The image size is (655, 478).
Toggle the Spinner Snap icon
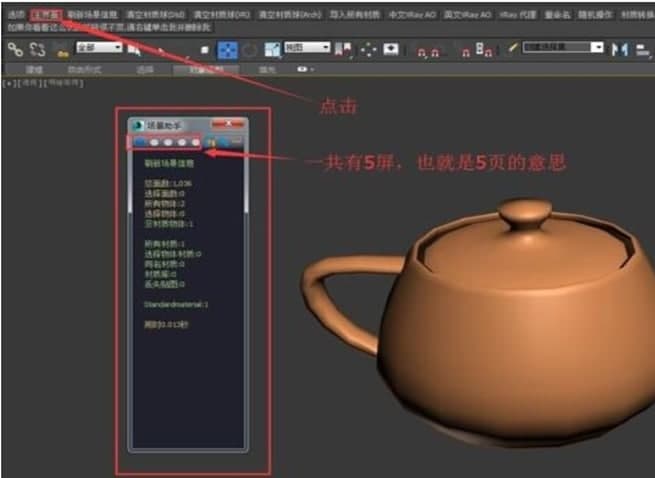tap(485, 50)
